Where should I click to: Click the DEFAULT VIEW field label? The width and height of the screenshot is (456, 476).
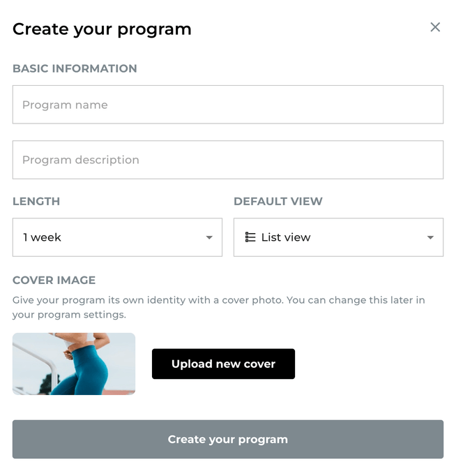(x=278, y=201)
